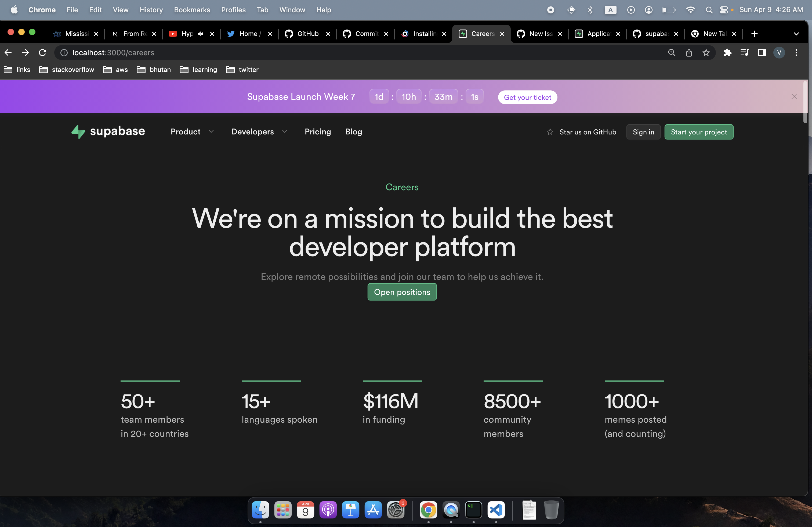Bookmark the page using the star icon

(x=706, y=53)
